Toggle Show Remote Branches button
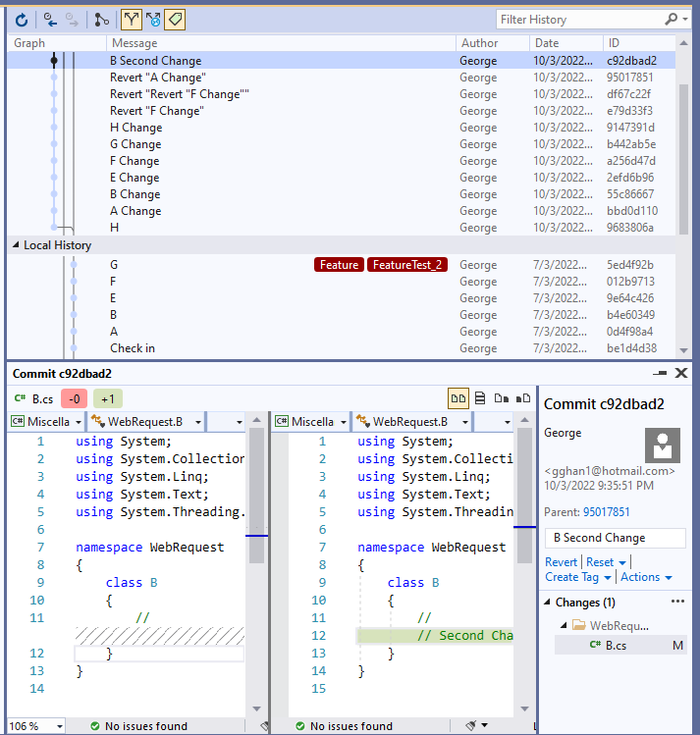The height and width of the screenshot is (735, 700). [153, 20]
